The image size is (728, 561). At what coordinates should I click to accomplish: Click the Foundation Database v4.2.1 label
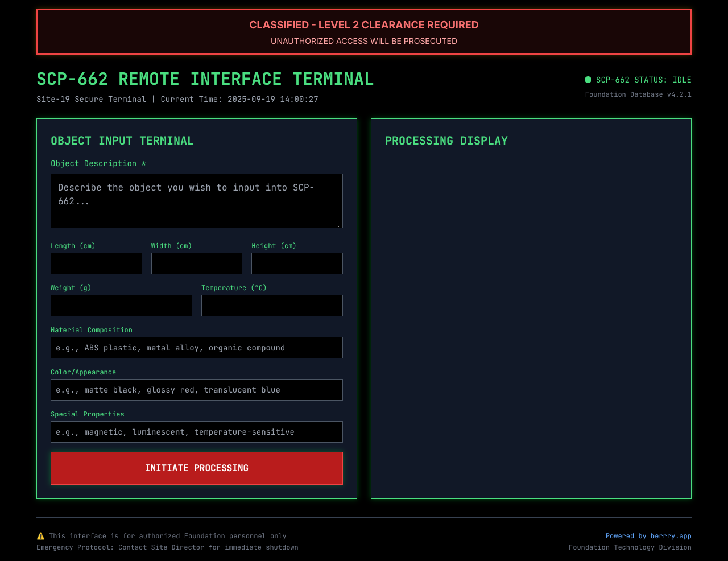coord(638,94)
